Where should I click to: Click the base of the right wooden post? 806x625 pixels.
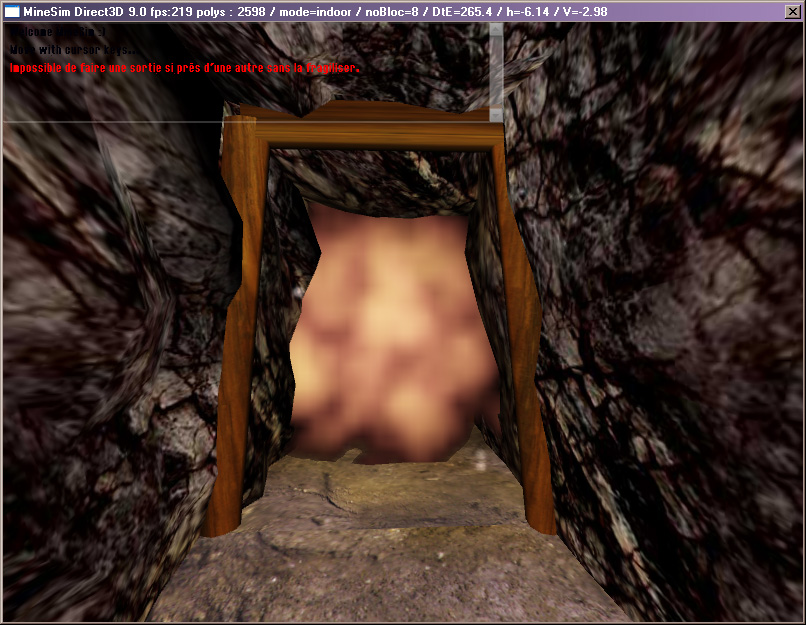(x=540, y=520)
